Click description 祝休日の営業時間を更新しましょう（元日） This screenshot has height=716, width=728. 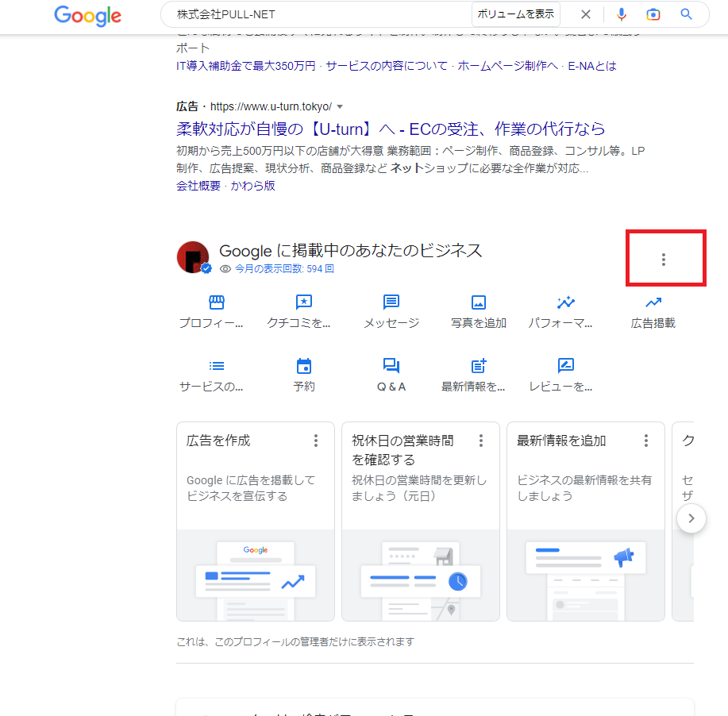[419, 488]
